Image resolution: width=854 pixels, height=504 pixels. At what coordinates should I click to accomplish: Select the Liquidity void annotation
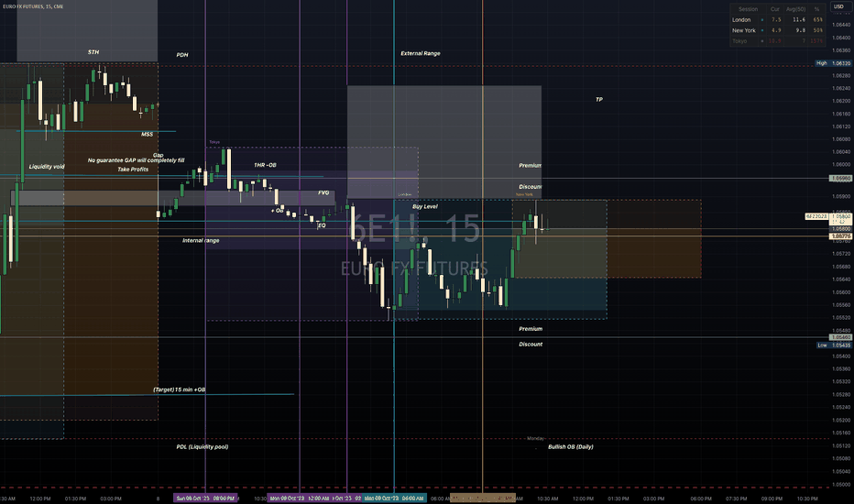pyautogui.click(x=47, y=167)
